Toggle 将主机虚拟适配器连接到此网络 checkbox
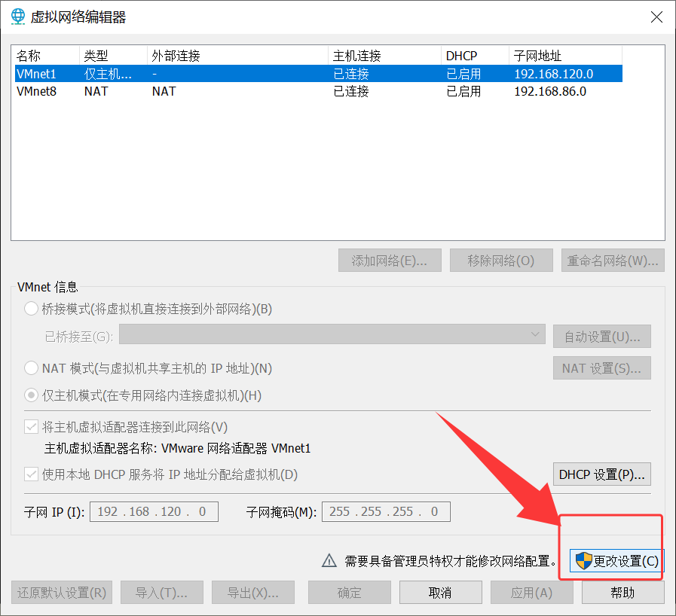Image resolution: width=676 pixels, height=616 pixels. pos(31,427)
